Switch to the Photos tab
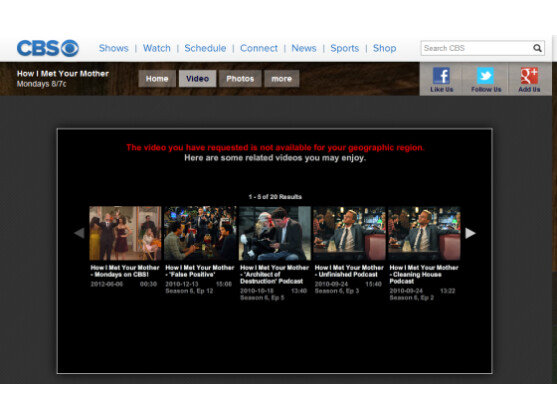The width and height of the screenshot is (557, 418). click(x=240, y=78)
